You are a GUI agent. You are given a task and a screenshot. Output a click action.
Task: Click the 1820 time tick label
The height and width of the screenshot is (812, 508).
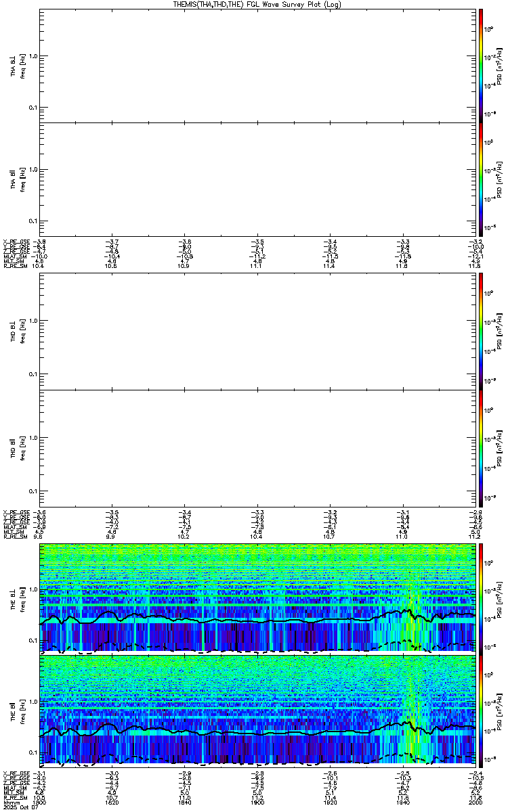pyautogui.click(x=112, y=803)
